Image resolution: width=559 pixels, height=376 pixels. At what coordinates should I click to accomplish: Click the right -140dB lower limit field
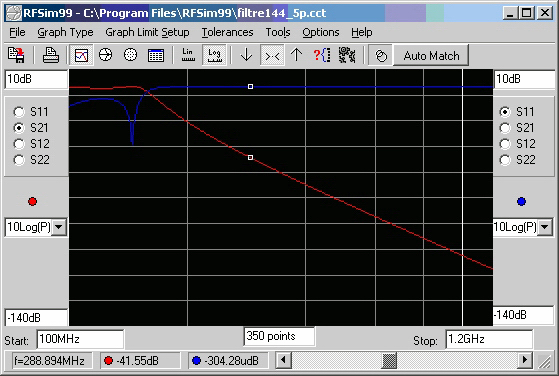(524, 315)
